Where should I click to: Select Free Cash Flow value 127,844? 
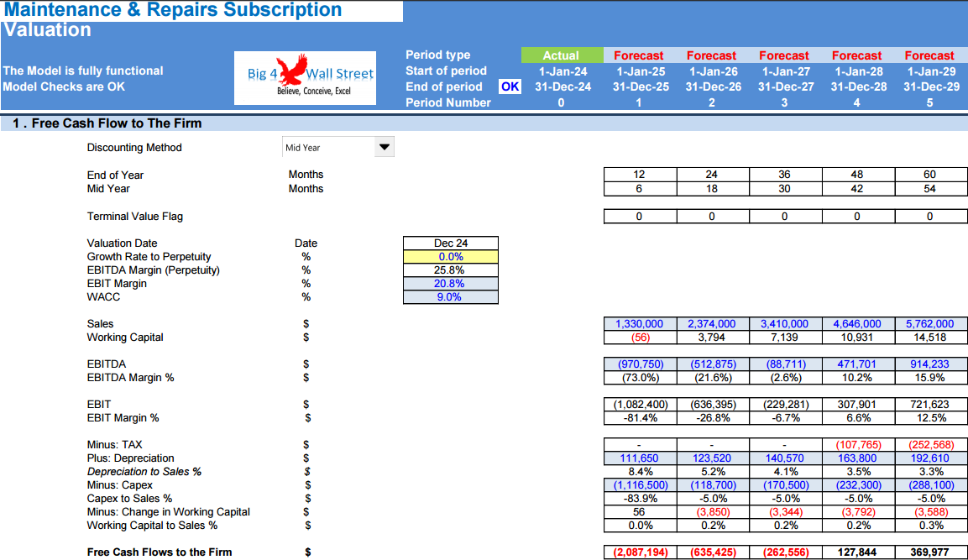point(858,552)
